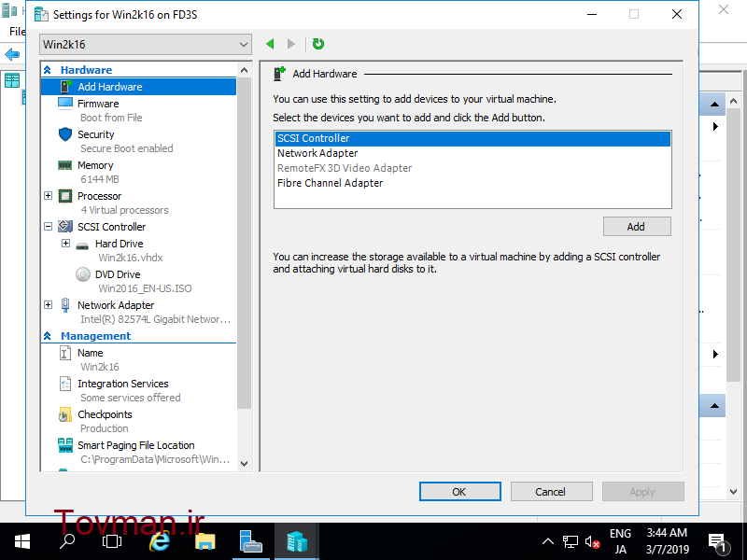
Task: Expand the Processor node
Action: tap(49, 196)
